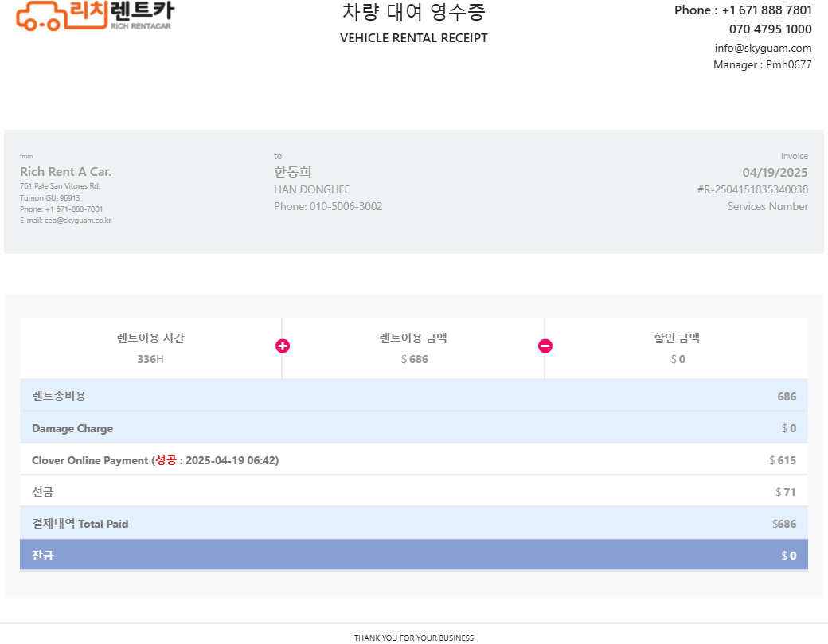Click the 결제내역 Total Paid row
This screenshot has width=828, height=644.
pos(414,523)
